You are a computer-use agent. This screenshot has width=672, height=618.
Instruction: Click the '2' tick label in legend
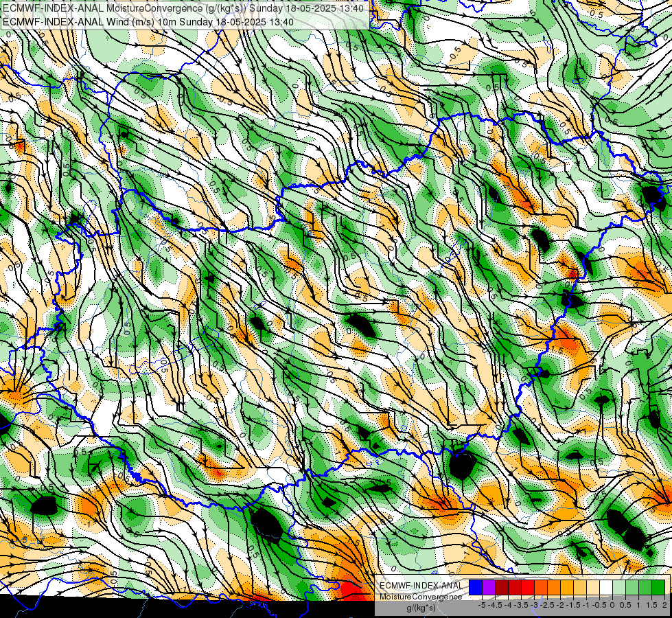pos(664,605)
